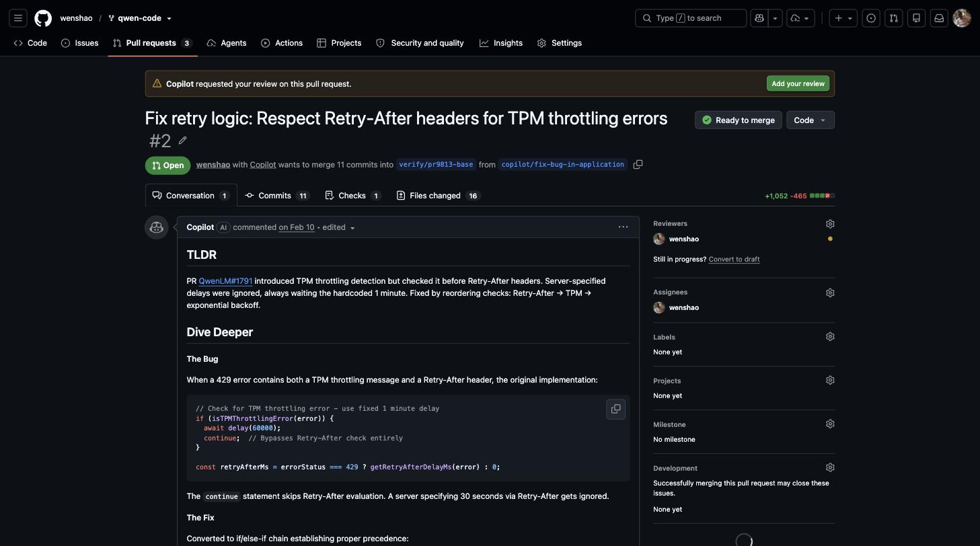
Task: Click the Add your review button
Action: (798, 83)
